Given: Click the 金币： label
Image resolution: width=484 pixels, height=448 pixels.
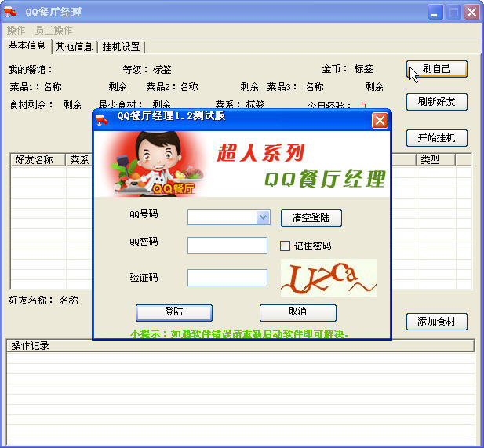Looking at the screenshot, I should coord(335,69).
